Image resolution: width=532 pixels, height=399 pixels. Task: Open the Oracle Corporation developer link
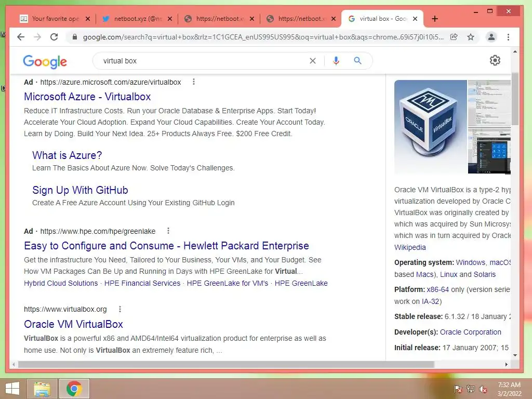point(470,332)
